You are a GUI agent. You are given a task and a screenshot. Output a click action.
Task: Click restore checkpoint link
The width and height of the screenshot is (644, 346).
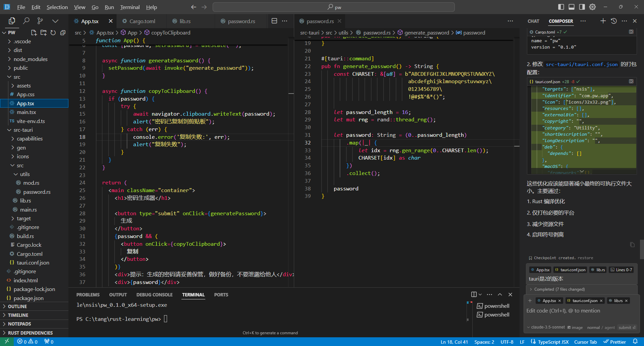(x=585, y=258)
